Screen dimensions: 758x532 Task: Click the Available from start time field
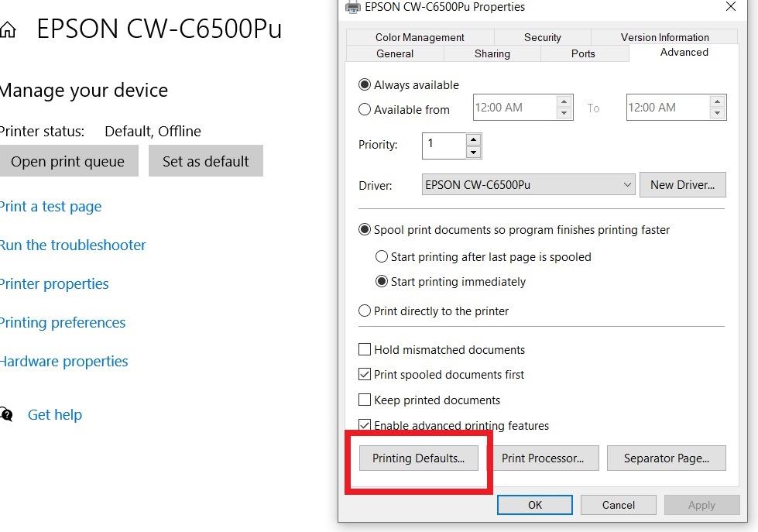(x=515, y=108)
